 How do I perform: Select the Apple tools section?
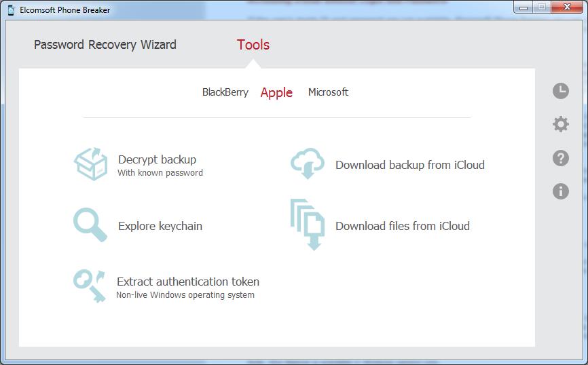click(x=276, y=92)
